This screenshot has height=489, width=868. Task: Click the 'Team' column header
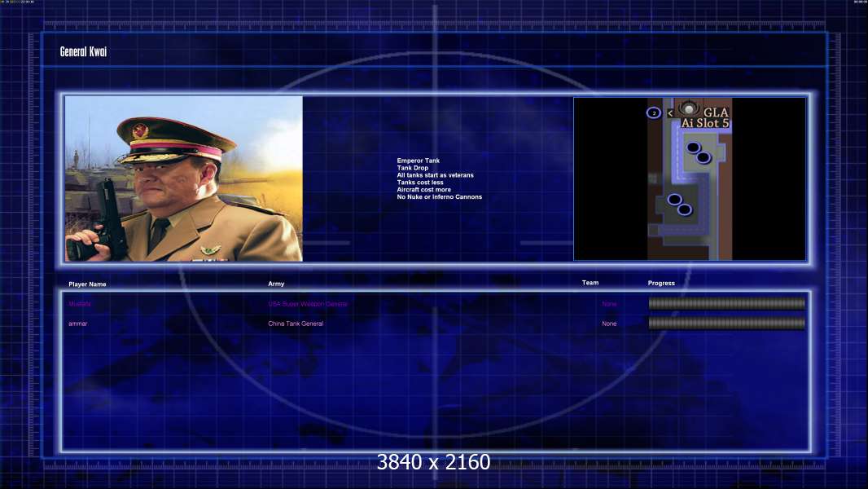[x=590, y=283]
